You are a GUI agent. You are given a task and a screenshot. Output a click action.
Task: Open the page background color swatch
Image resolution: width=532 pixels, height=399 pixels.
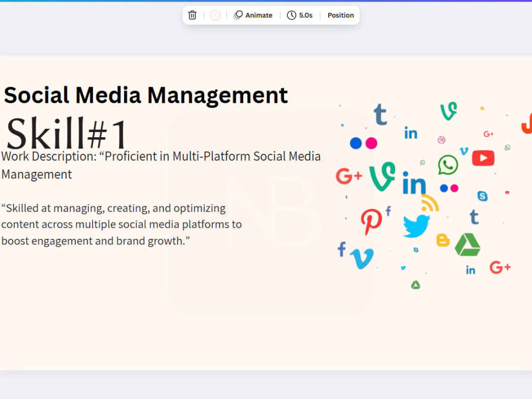coord(215,15)
